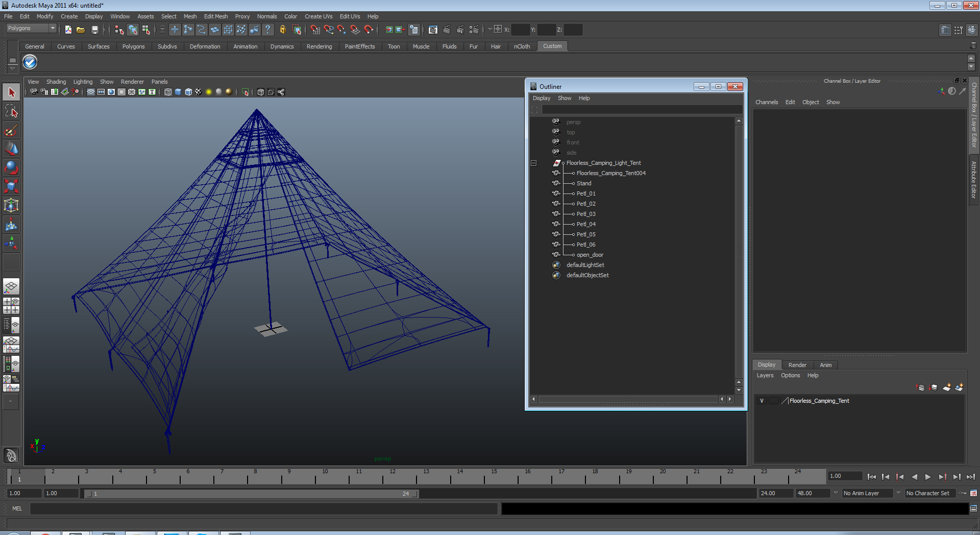The width and height of the screenshot is (980, 535).
Task: Click the save scene disk icon
Action: pos(94,30)
